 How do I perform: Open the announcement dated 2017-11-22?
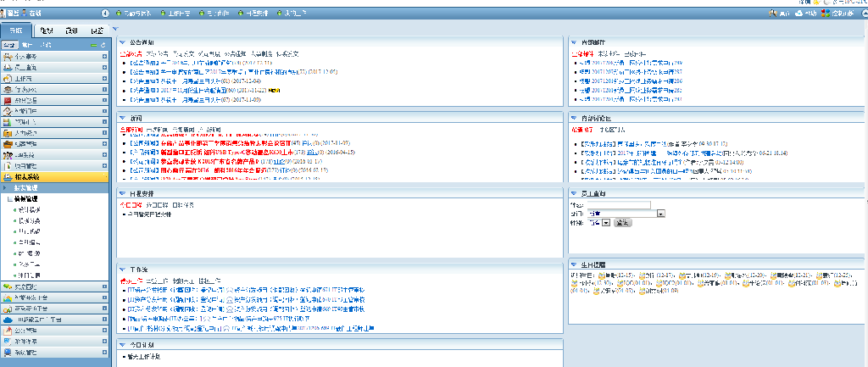click(198, 90)
